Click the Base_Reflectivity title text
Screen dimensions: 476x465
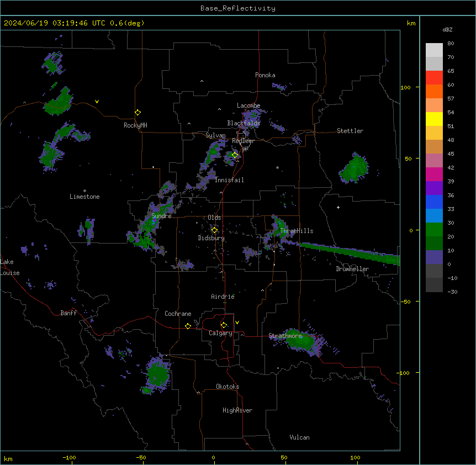(238, 8)
